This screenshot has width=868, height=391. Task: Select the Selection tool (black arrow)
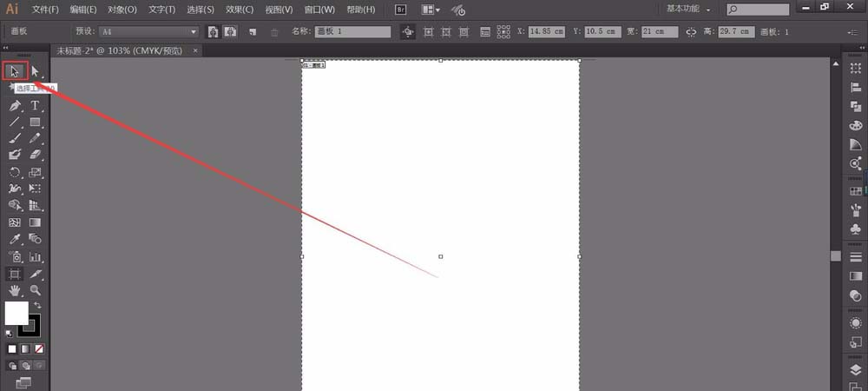click(x=15, y=71)
